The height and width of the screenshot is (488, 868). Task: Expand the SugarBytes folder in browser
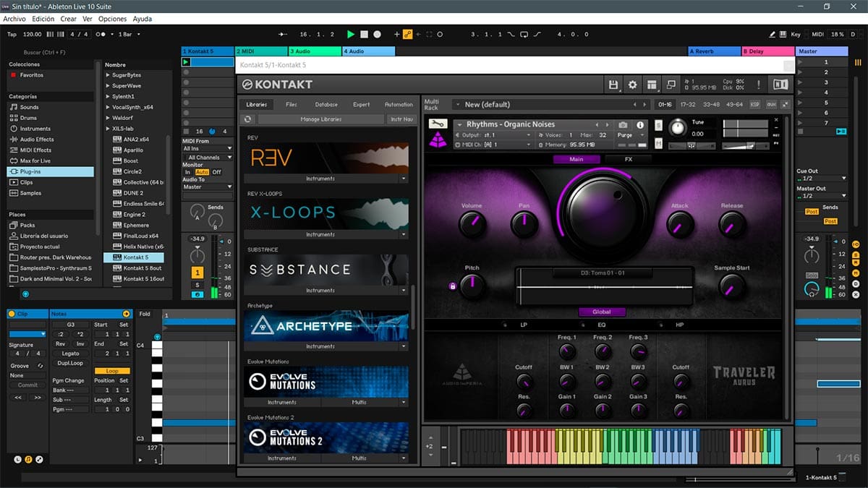click(108, 75)
